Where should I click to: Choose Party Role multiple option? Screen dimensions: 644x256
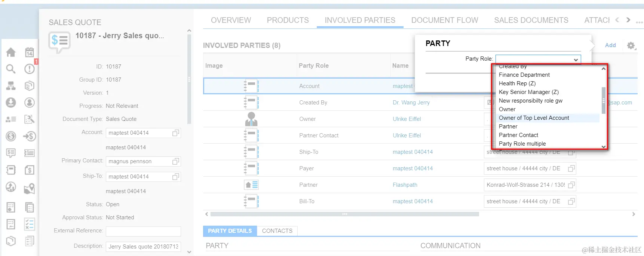pos(522,144)
